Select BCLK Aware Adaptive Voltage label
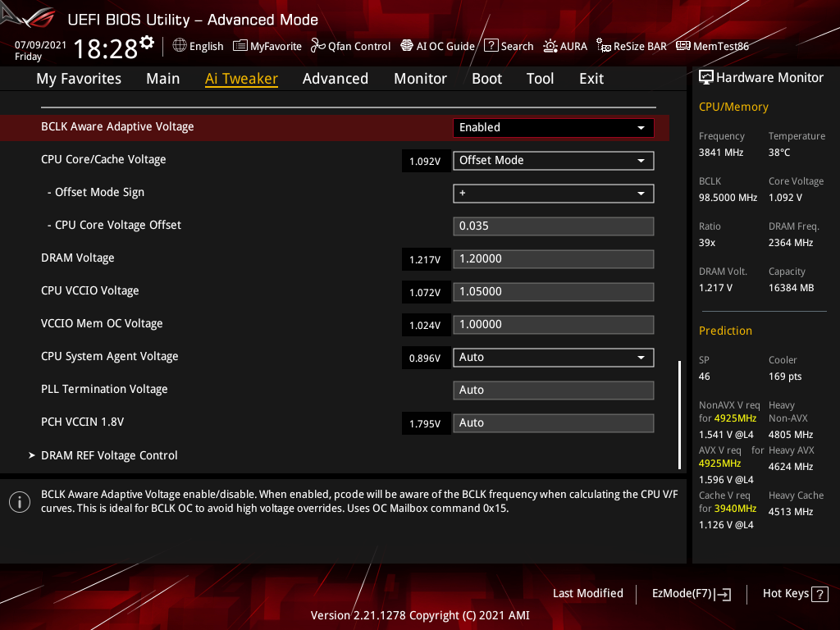 tap(117, 127)
